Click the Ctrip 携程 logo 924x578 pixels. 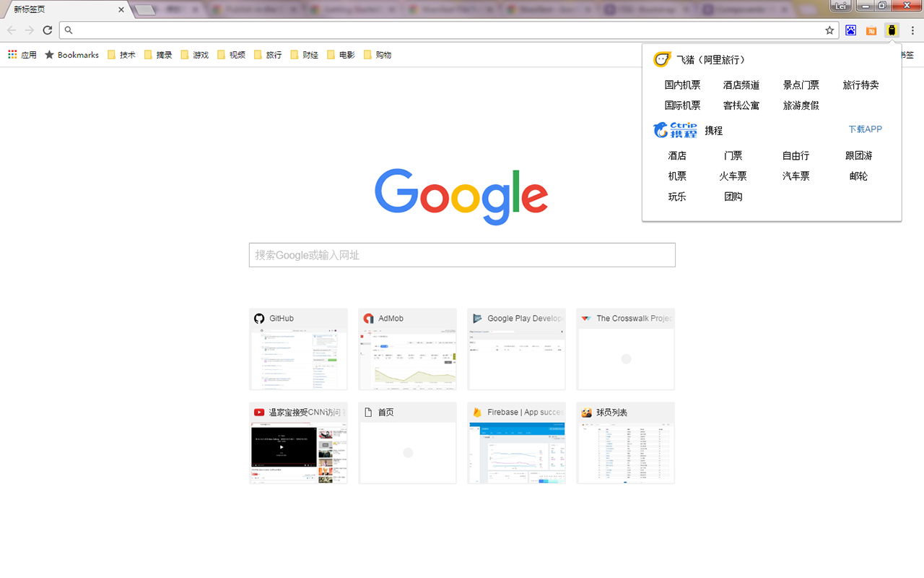tap(675, 130)
